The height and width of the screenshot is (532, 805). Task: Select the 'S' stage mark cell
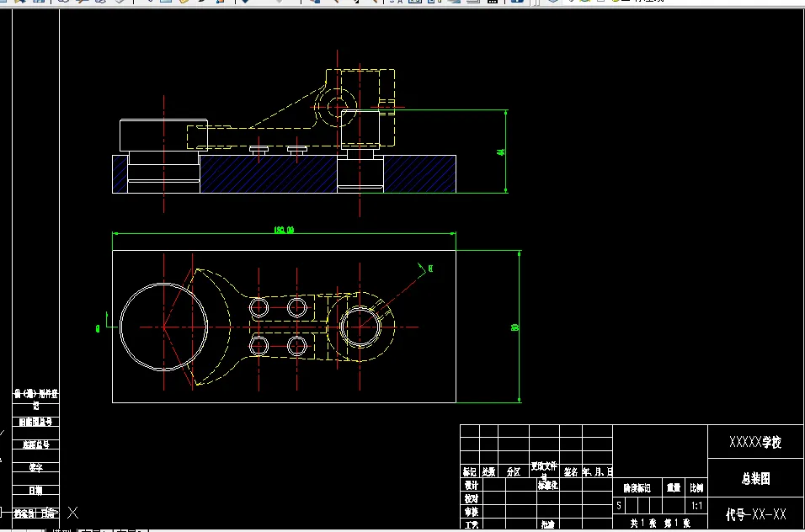click(x=619, y=506)
